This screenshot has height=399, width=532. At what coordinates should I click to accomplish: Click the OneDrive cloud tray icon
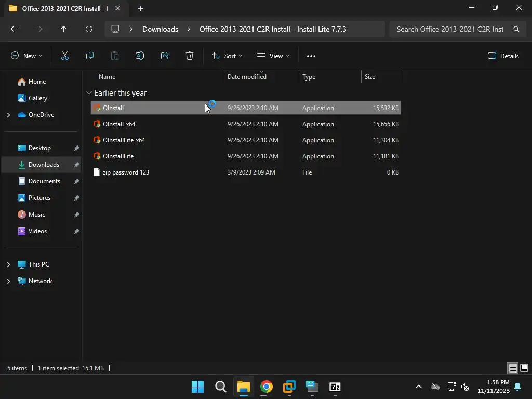pyautogui.click(x=435, y=387)
